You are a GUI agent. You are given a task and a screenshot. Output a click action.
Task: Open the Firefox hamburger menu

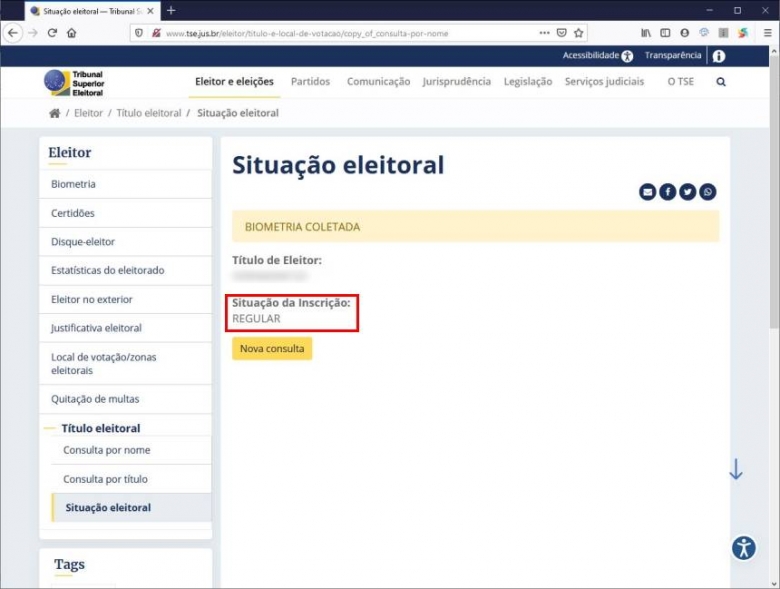pyautogui.click(x=768, y=33)
